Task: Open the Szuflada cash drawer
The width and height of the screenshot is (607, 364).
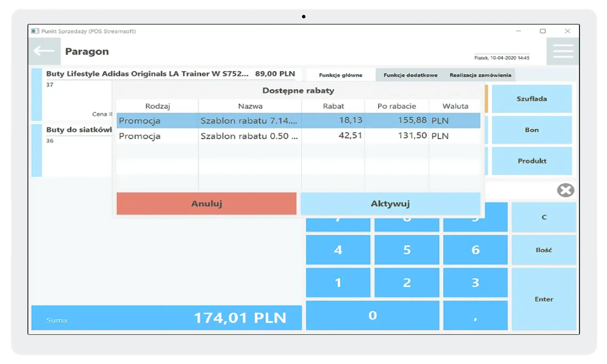Action: point(532,99)
